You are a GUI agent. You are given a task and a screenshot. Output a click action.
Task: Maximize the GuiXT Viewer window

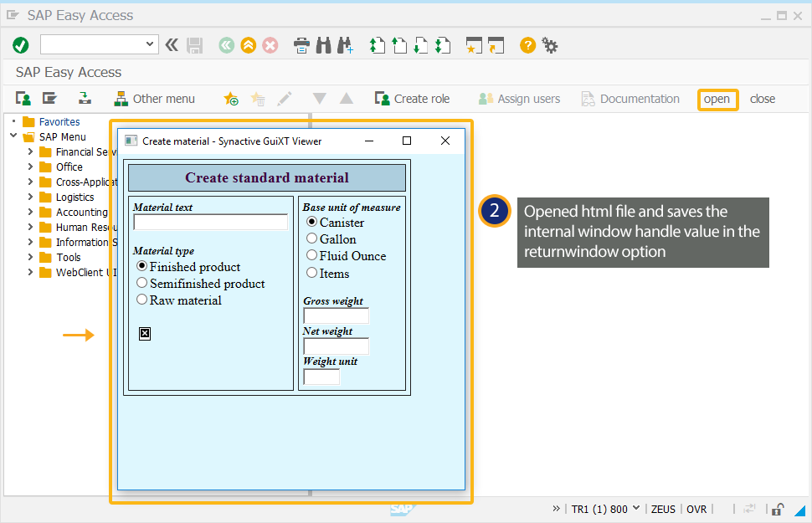click(407, 141)
